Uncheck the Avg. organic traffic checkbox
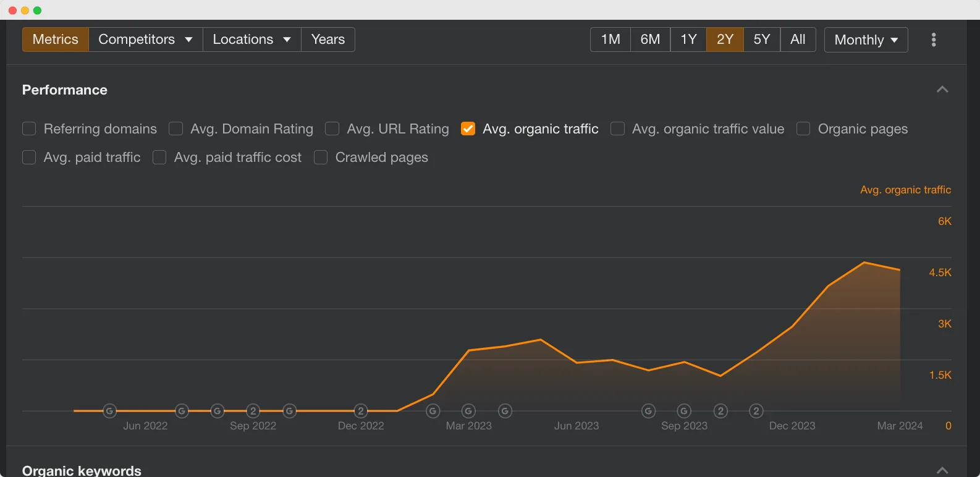This screenshot has height=477, width=980. tap(468, 129)
